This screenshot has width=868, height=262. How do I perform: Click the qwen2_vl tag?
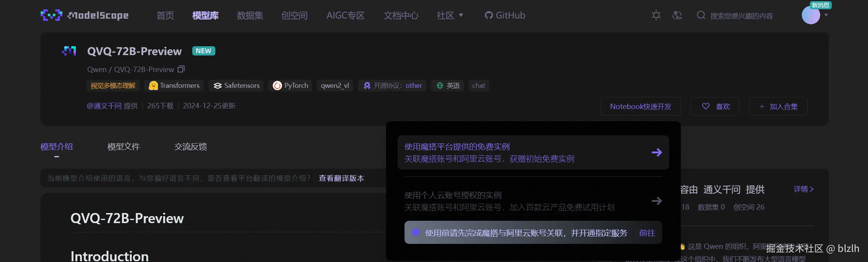335,86
